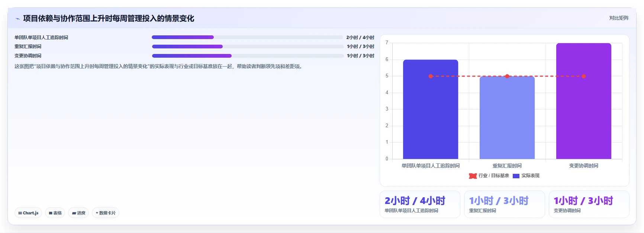Click the 单团队单项目人工追踪时间 progress bar
The image size is (644, 233).
click(x=247, y=37)
